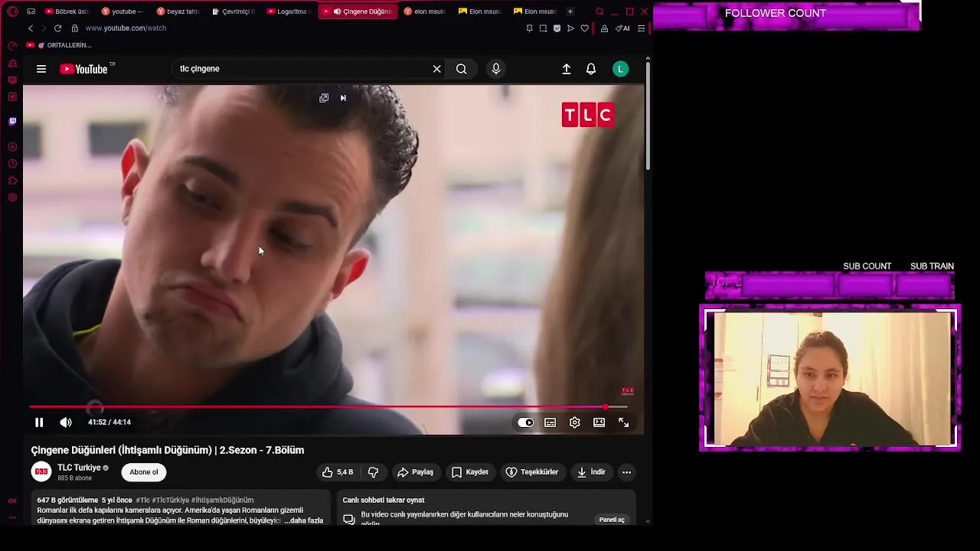Screen dimensions: 980x551
Task: Subscribe with the Abone ol button
Action: [x=144, y=472]
